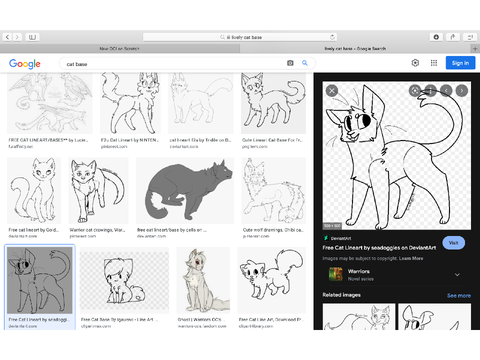Open the 'Cute Lineart Cat Base' thumbnail
This screenshot has height=360, width=480.
(x=273, y=103)
